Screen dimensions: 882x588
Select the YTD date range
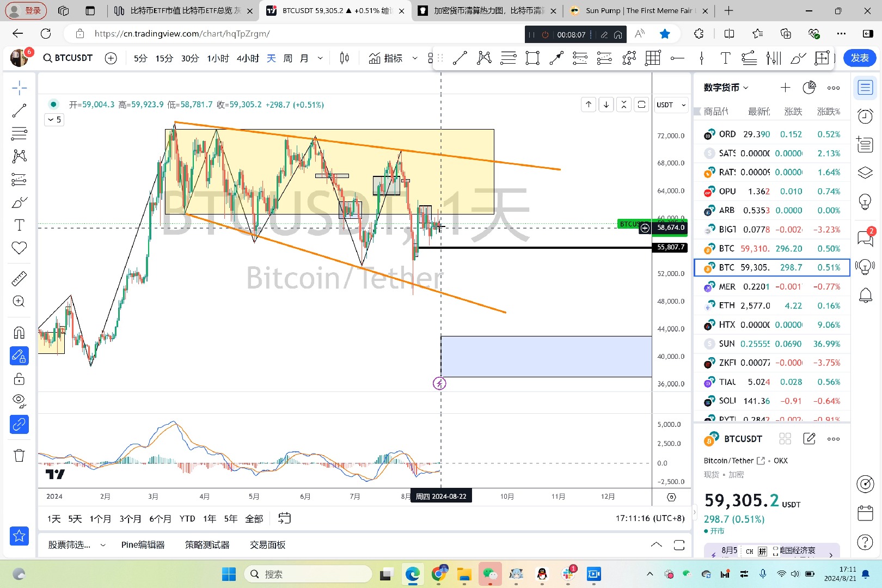coord(187,519)
